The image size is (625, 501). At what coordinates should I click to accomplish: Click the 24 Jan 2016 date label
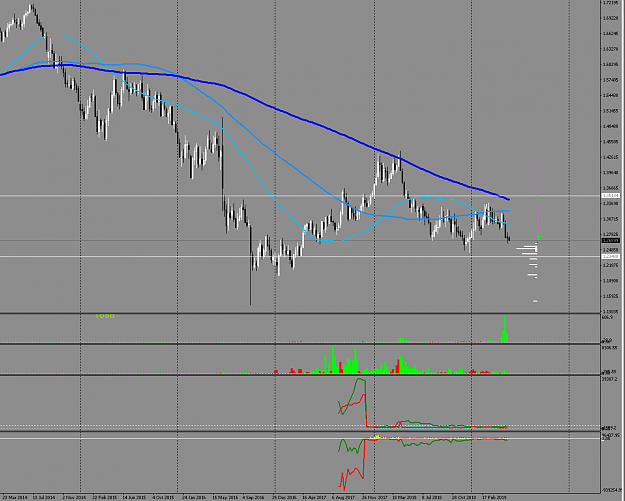point(193,498)
